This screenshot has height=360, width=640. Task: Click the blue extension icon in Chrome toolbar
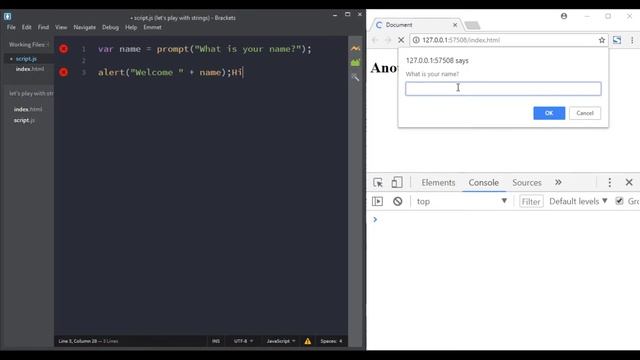click(617, 40)
